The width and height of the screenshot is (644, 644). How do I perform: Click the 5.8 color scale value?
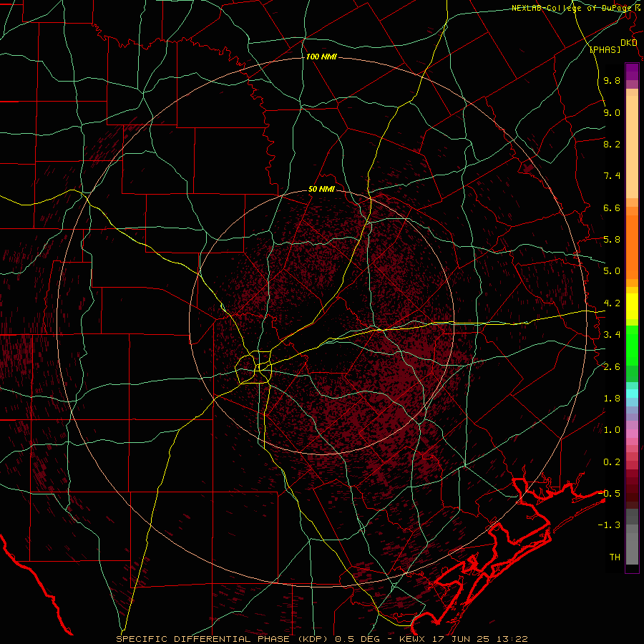pyautogui.click(x=612, y=240)
